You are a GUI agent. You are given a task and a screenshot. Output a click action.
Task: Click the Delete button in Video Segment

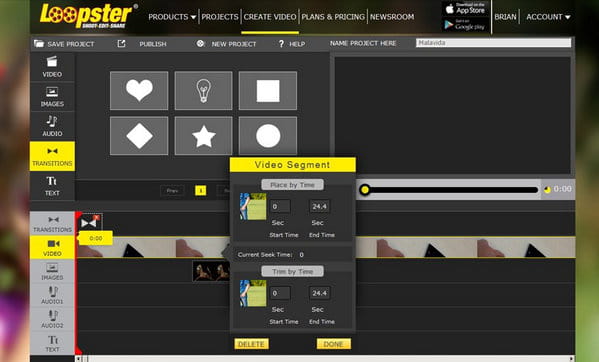point(251,344)
